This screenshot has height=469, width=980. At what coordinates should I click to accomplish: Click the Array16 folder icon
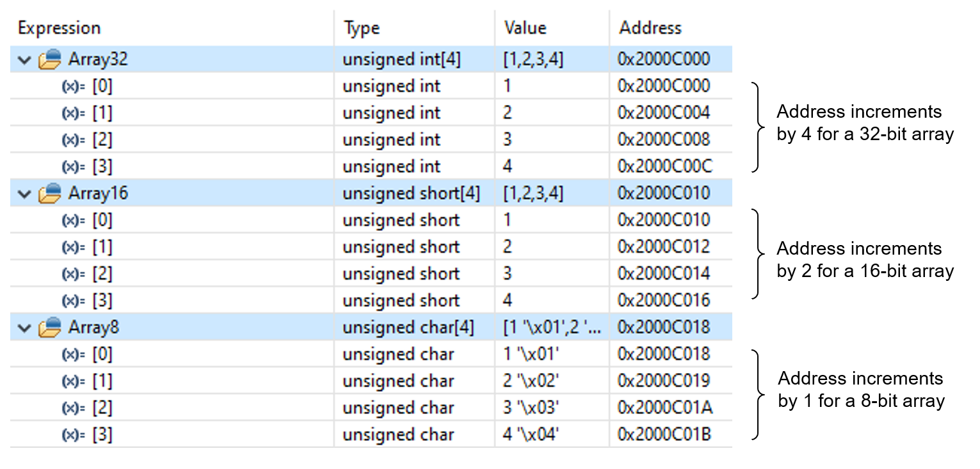coord(50,193)
